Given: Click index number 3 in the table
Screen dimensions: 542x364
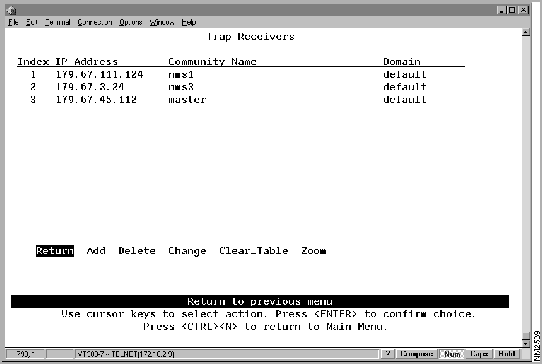Looking at the screenshot, I should coord(33,100).
